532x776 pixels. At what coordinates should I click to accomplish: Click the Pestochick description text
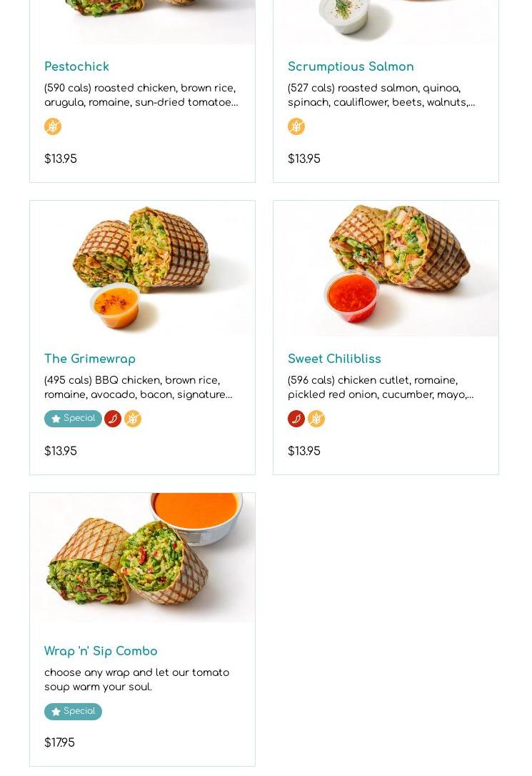141,95
